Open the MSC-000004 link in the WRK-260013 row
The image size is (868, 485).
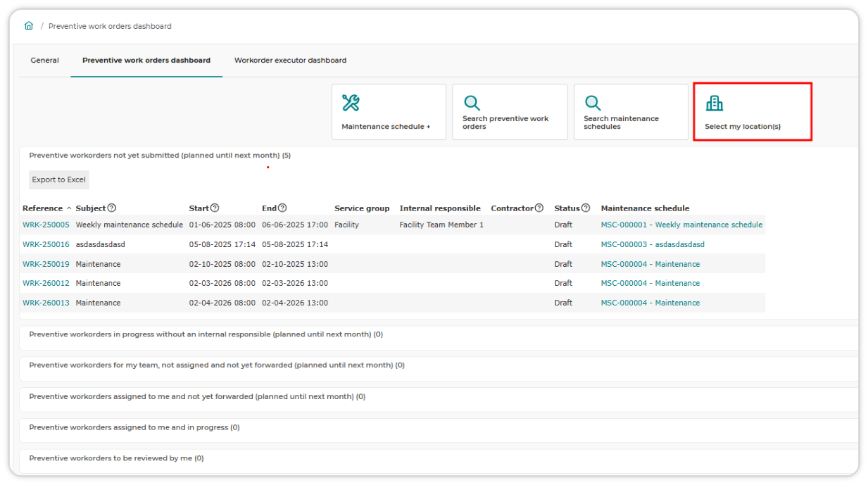650,303
